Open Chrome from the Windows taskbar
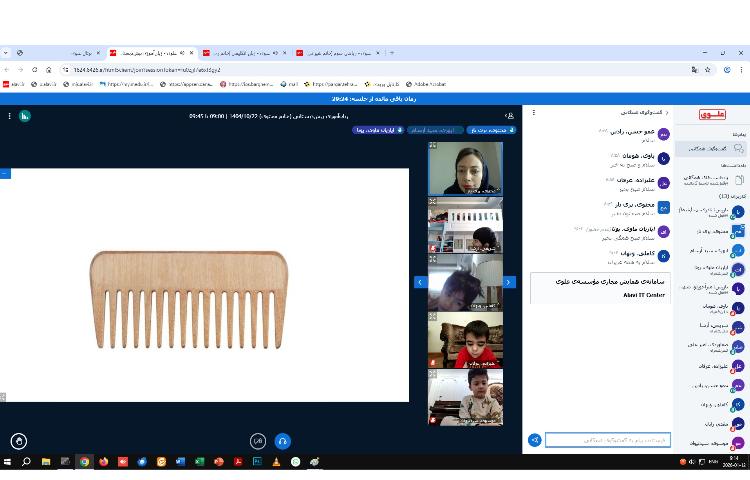Viewport: 750px width, 480px height. (x=84, y=462)
